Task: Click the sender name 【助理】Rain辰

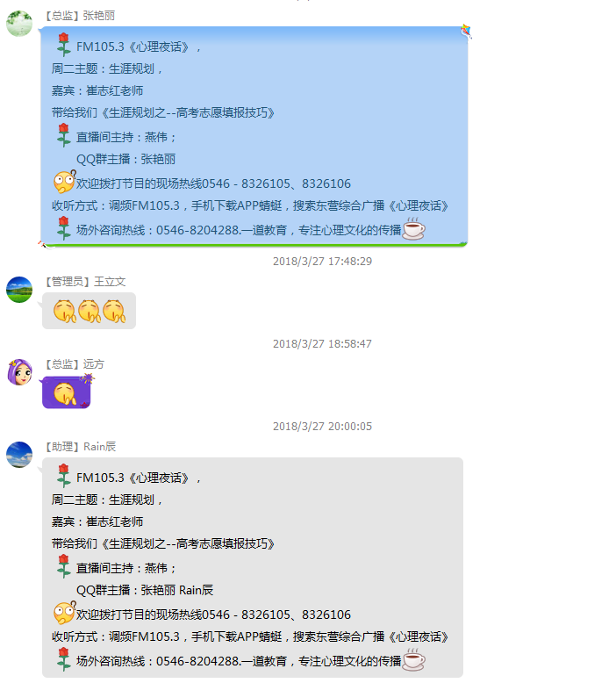Action: (80, 447)
